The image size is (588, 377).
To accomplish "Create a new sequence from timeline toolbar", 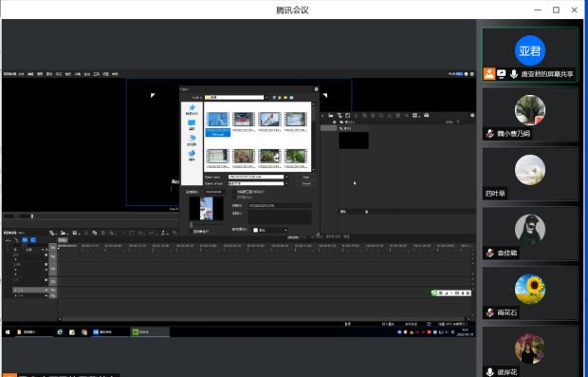I will tap(52, 234).
